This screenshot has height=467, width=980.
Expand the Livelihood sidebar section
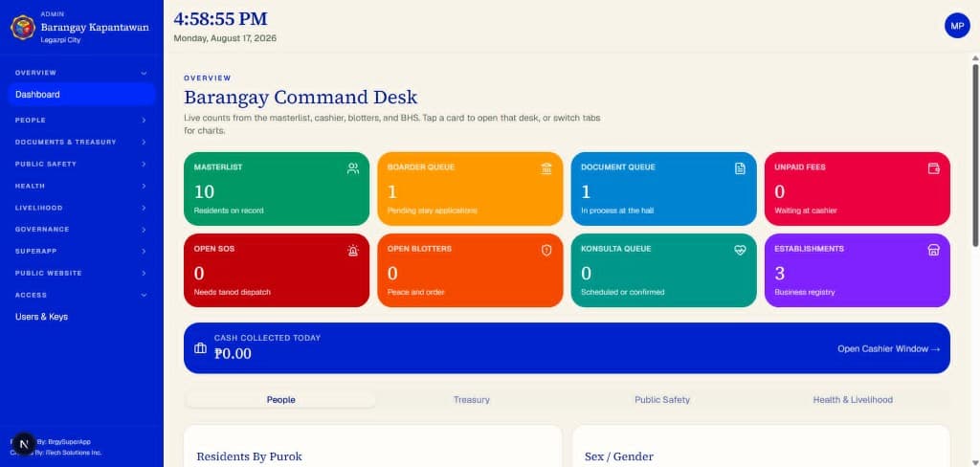click(x=81, y=208)
